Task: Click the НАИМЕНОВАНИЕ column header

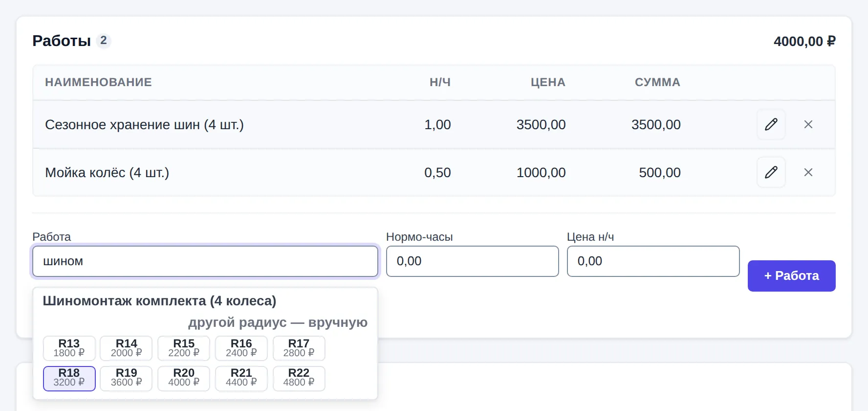Action: point(98,82)
